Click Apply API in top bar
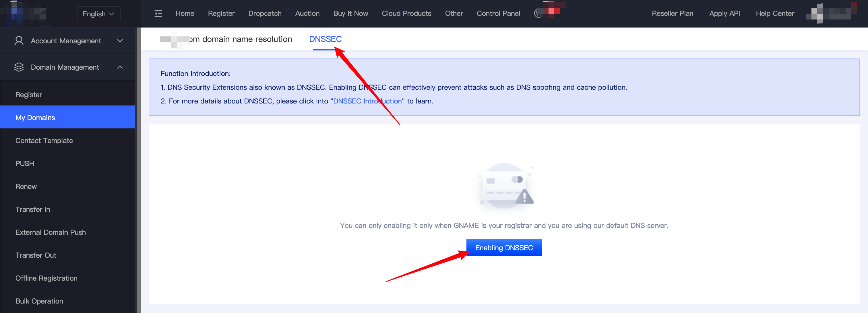 click(x=724, y=13)
